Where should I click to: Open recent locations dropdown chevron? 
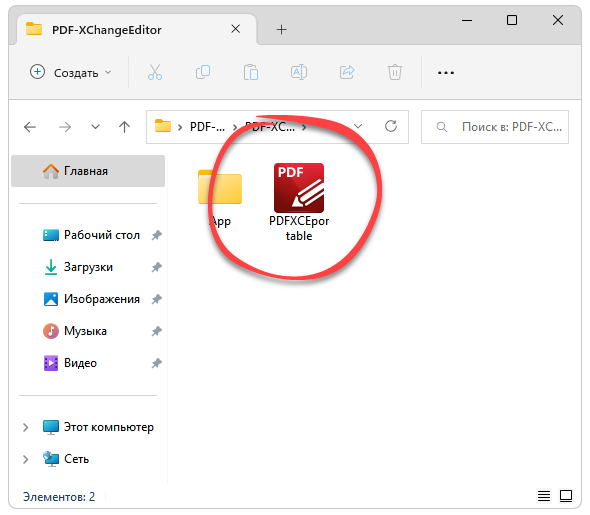(x=96, y=127)
